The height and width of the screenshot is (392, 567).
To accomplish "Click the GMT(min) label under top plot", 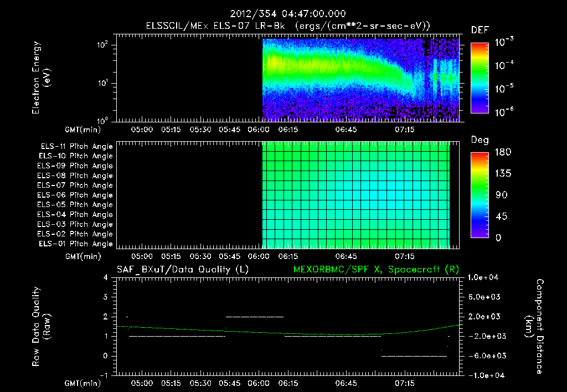I will pyautogui.click(x=83, y=130).
